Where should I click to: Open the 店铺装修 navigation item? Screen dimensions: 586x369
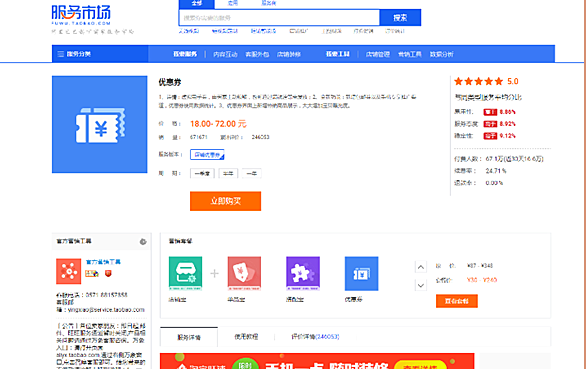[x=289, y=54]
